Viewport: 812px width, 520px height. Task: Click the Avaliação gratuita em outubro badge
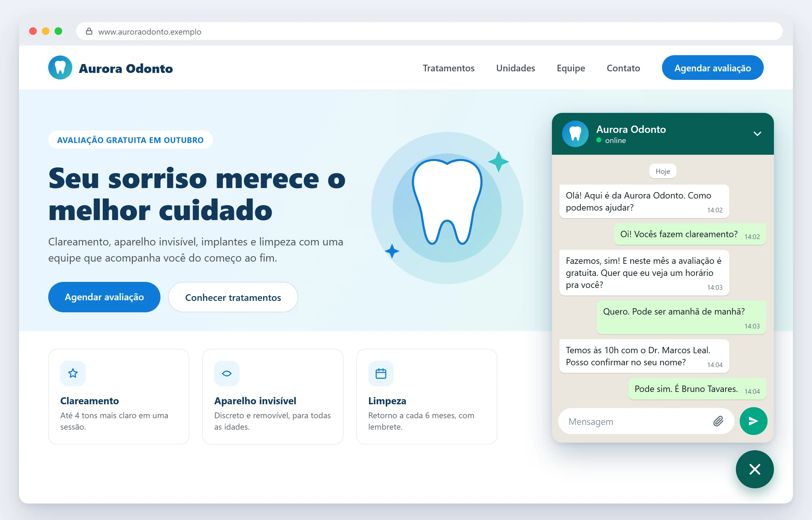[x=130, y=140]
